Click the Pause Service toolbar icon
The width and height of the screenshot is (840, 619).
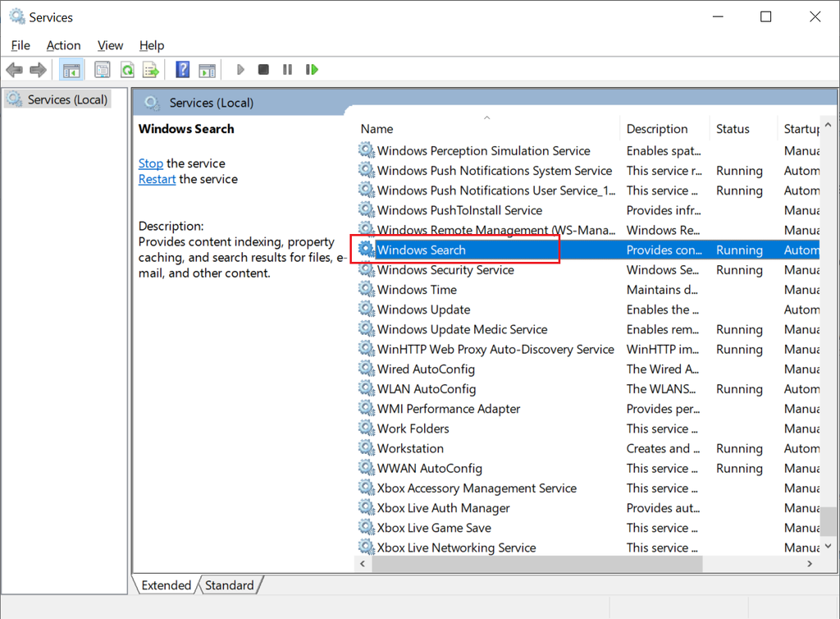point(287,70)
